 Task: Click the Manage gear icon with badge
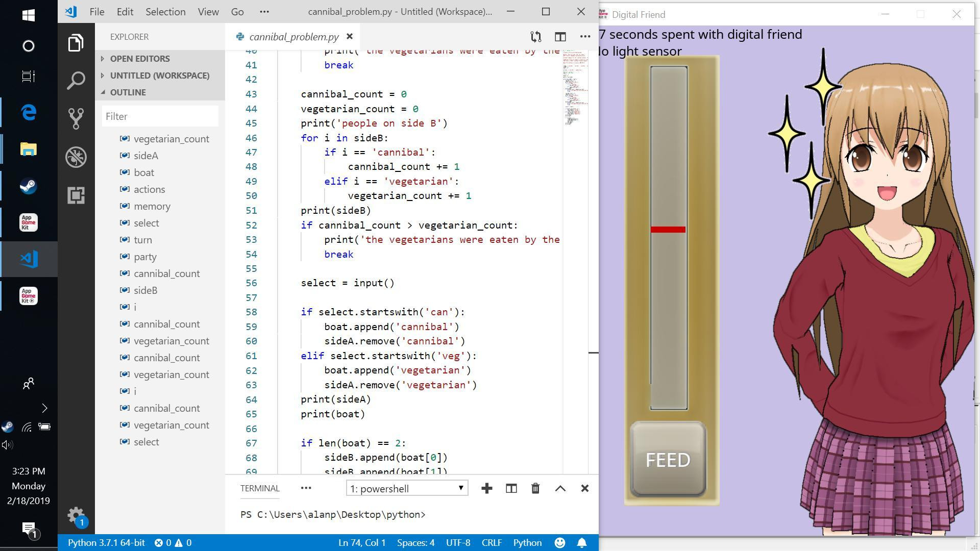[76, 516]
